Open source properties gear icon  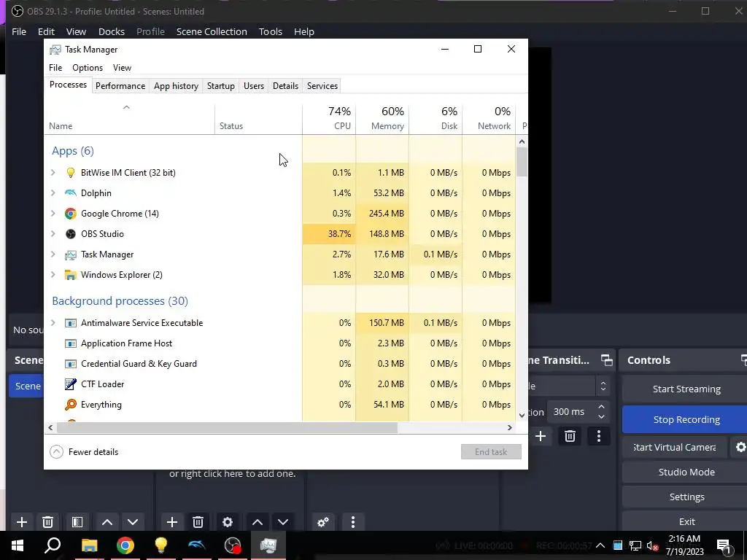(228, 522)
